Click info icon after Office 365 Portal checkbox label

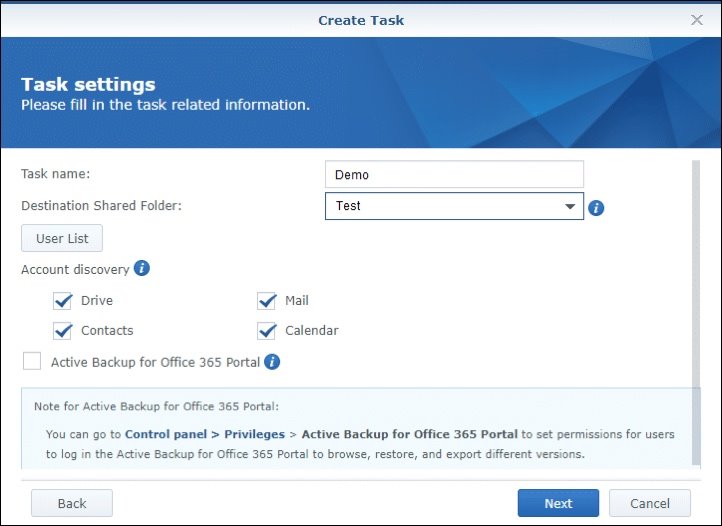coord(272,362)
